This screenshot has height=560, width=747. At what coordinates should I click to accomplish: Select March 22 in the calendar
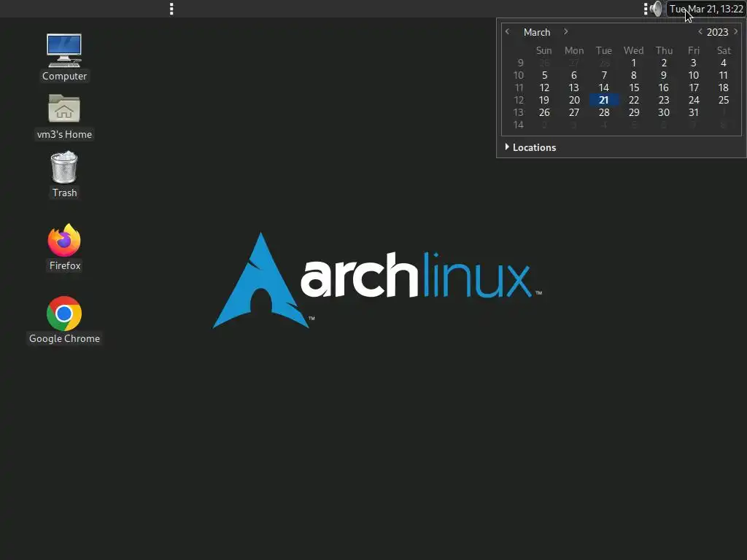click(x=634, y=100)
